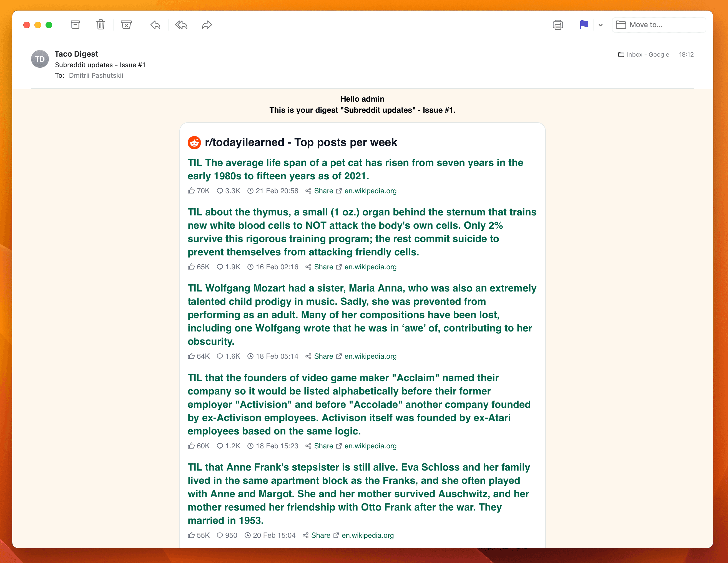Click the 18:12 received time
Screen dimensions: 728x563
686,54
